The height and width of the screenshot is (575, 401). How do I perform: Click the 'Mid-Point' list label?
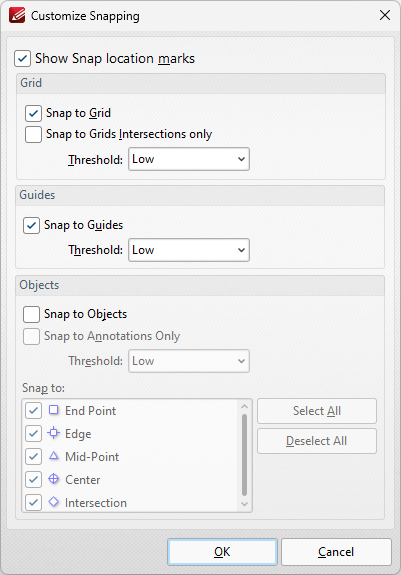point(92,457)
